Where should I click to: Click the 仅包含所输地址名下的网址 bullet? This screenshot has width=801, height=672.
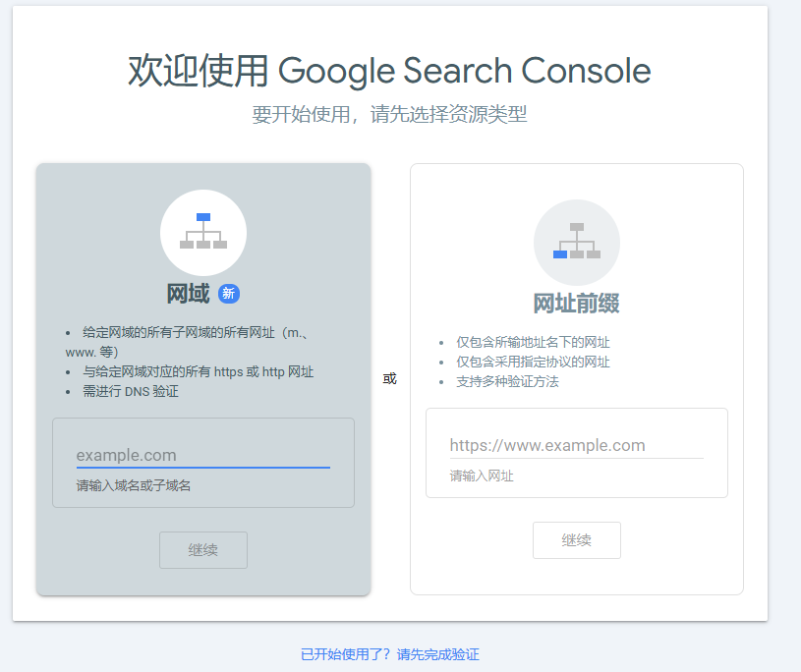[x=533, y=342]
